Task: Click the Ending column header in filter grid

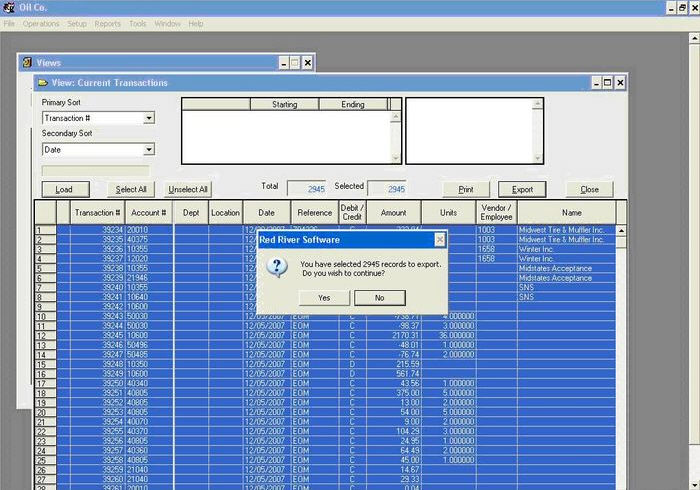Action: click(x=353, y=104)
